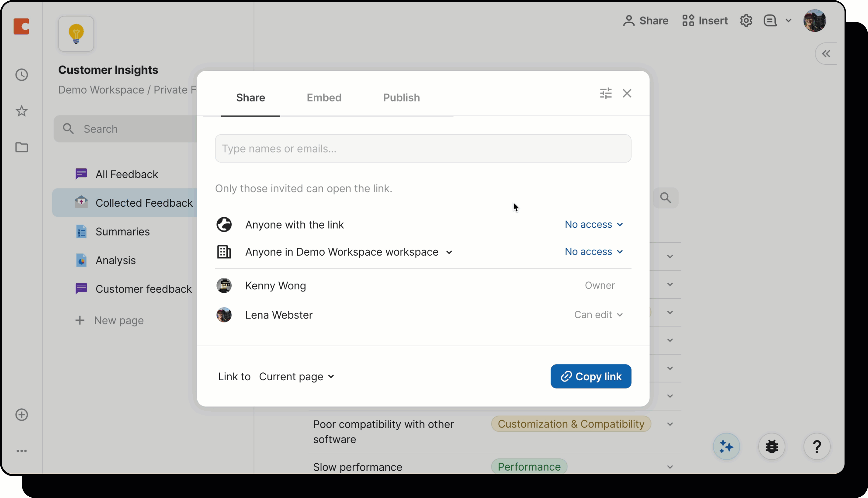Viewport: 868px width, 498px height.
Task: Switch to the Embed tab
Action: [324, 98]
